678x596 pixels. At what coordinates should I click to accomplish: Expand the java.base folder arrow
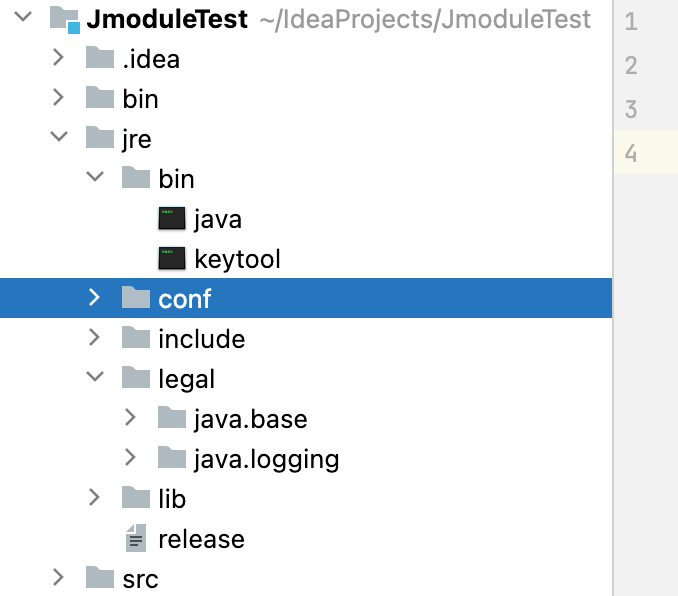click(x=130, y=418)
